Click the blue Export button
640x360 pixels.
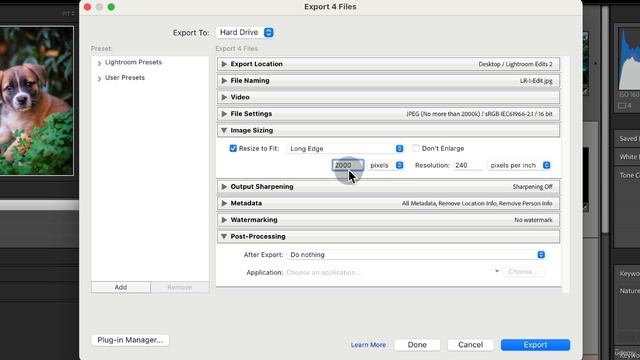[535, 345]
